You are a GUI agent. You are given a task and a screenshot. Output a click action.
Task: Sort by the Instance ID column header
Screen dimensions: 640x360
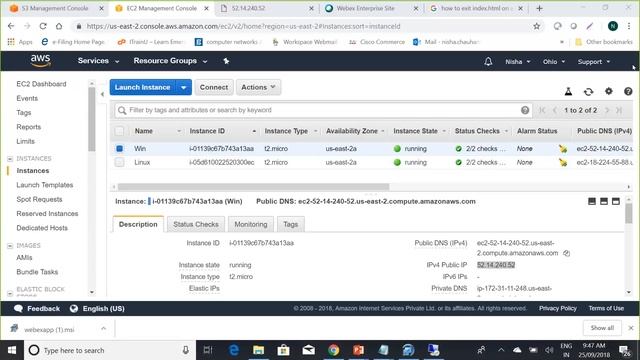click(x=207, y=131)
